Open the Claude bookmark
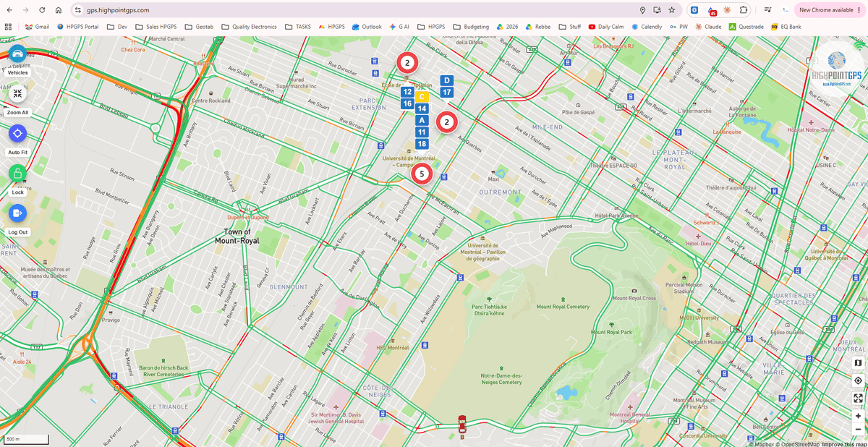Viewport: 868px width, 447px height. [x=708, y=27]
